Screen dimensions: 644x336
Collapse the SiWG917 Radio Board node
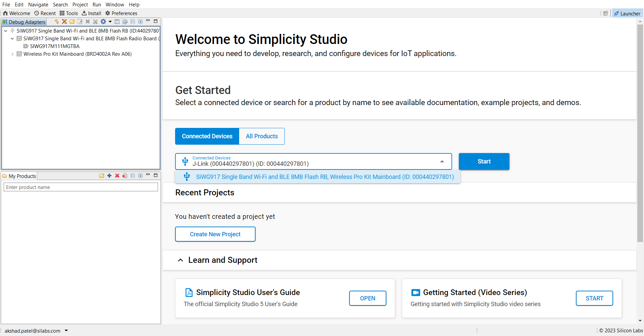12,39
